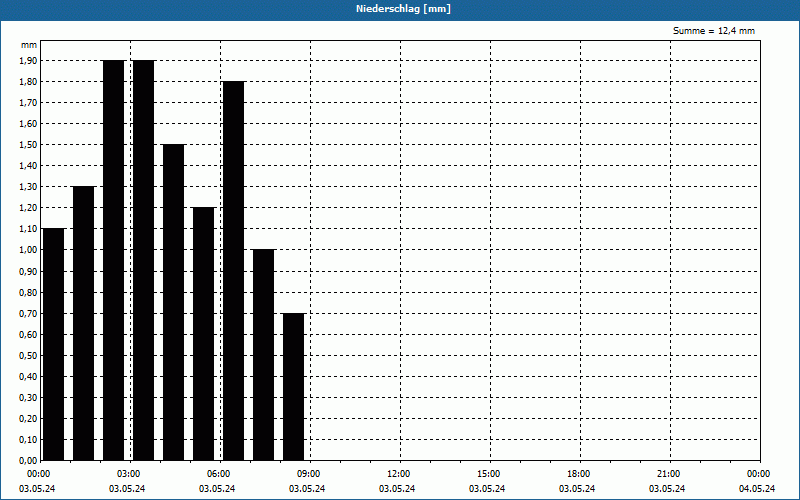Click the "03:00" time label on x-axis

(x=128, y=474)
